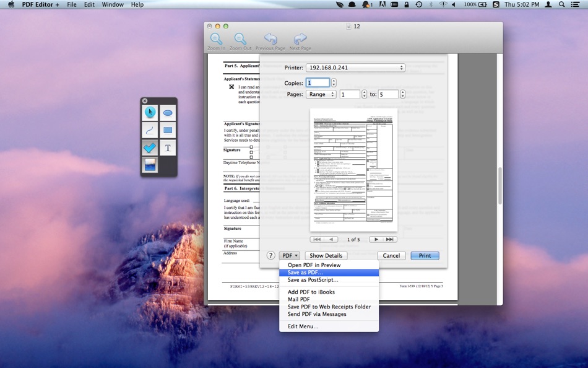The width and height of the screenshot is (588, 368).
Task: Open the File menu
Action: click(x=72, y=4)
